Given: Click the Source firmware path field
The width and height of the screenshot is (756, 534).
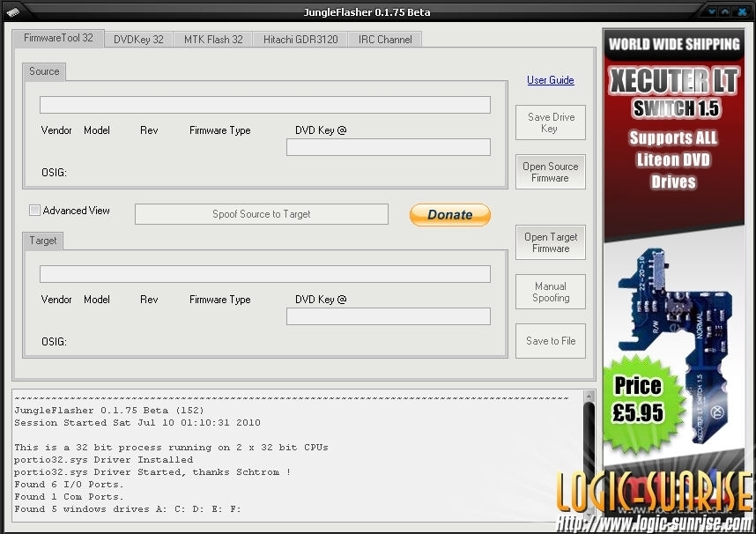Looking at the screenshot, I should pyautogui.click(x=264, y=105).
